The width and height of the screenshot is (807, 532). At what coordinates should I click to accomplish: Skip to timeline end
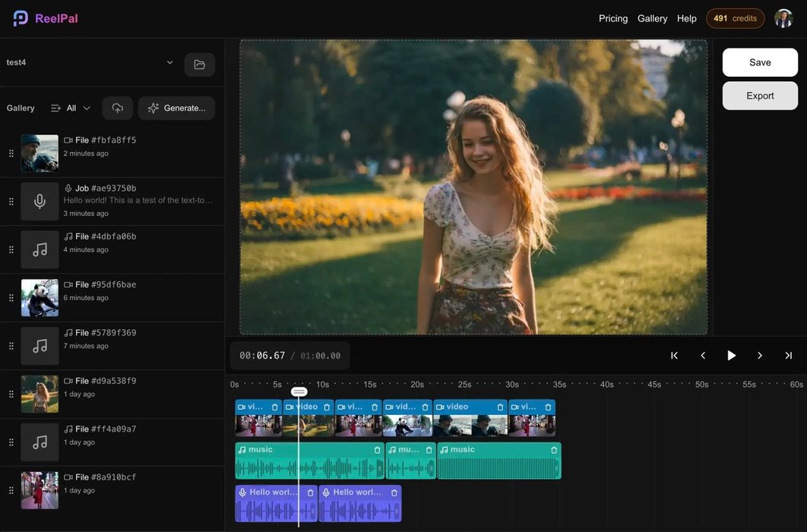point(788,356)
